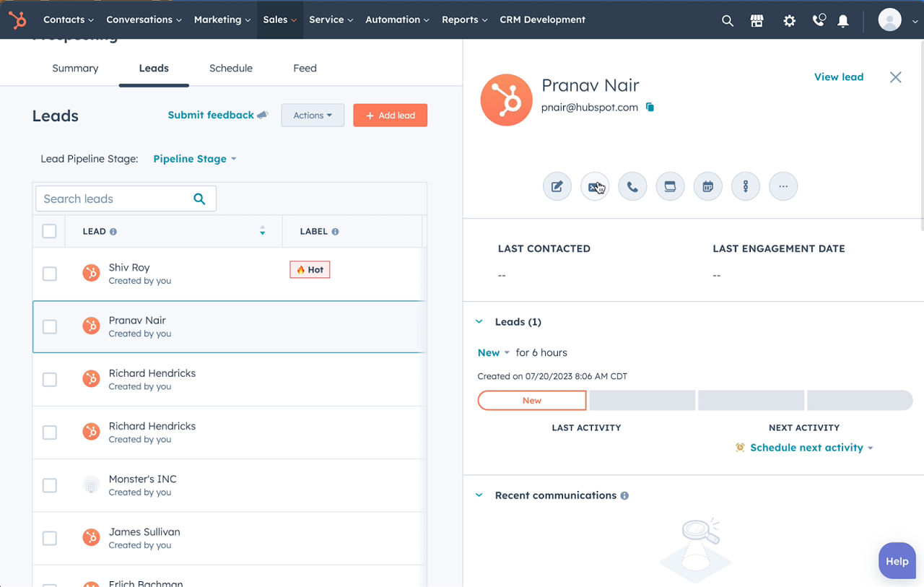Check the James Sullivan lead checkbox
The width and height of the screenshot is (924, 587).
(x=49, y=538)
